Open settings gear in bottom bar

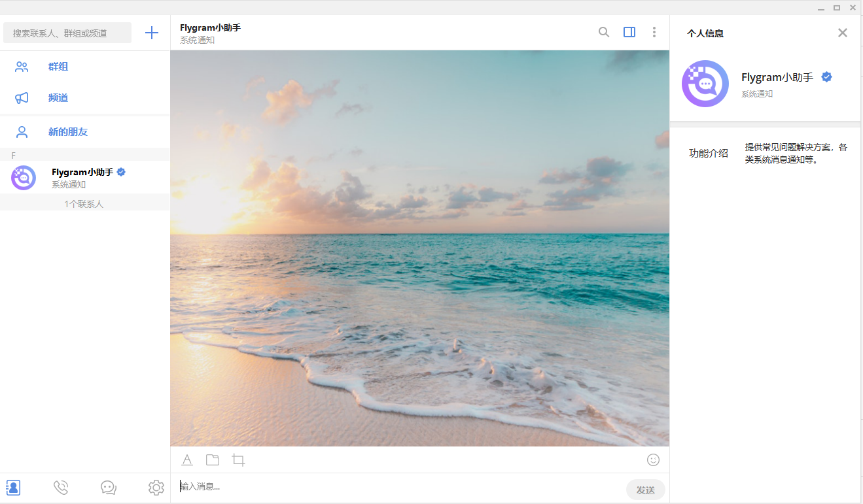coord(156,488)
